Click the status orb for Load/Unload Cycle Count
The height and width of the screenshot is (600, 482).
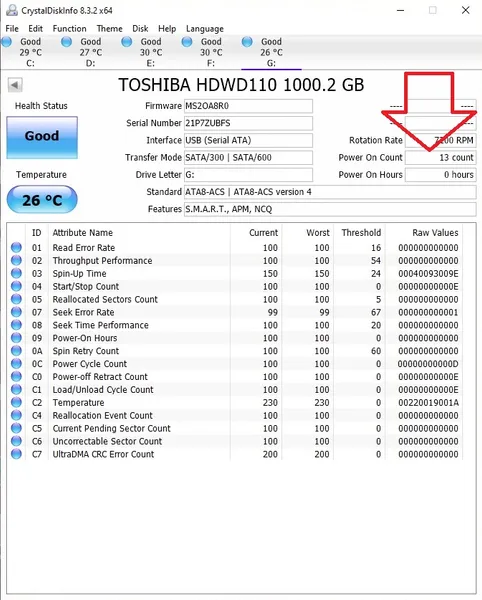coord(16,390)
